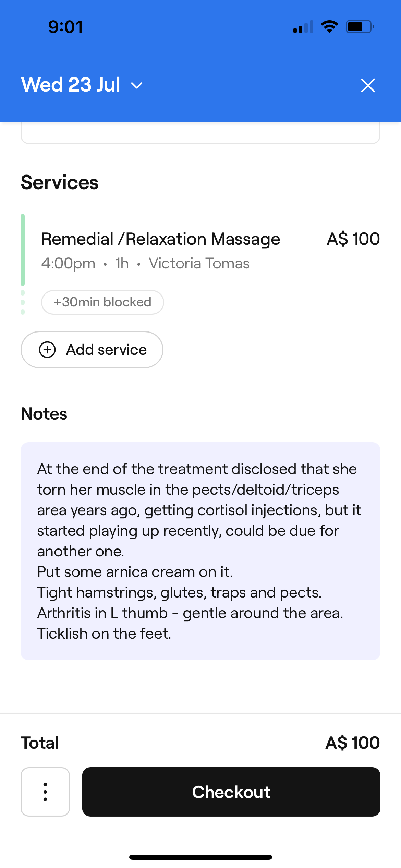Expand the date chevron next to Wed 23 Jul
This screenshot has width=401, height=868.
[x=137, y=85]
